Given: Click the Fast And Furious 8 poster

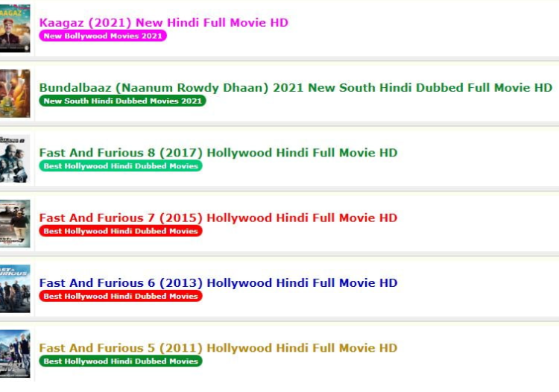Looking at the screenshot, I should pyautogui.click(x=15, y=159).
